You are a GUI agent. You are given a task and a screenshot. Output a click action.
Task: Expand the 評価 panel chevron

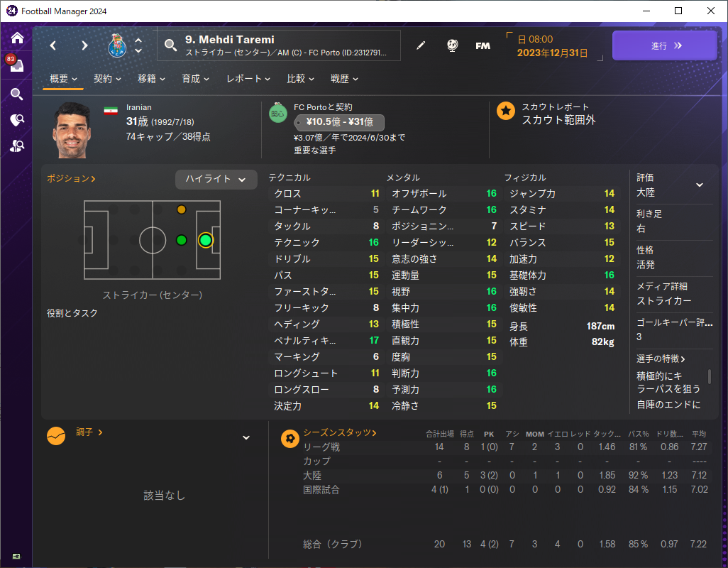tap(699, 185)
